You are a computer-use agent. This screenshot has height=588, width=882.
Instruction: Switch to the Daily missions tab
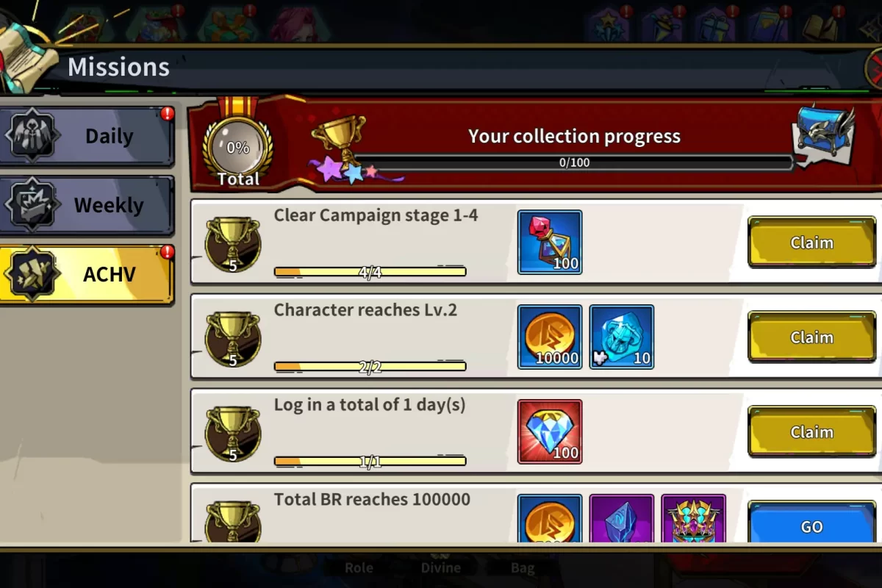87,137
